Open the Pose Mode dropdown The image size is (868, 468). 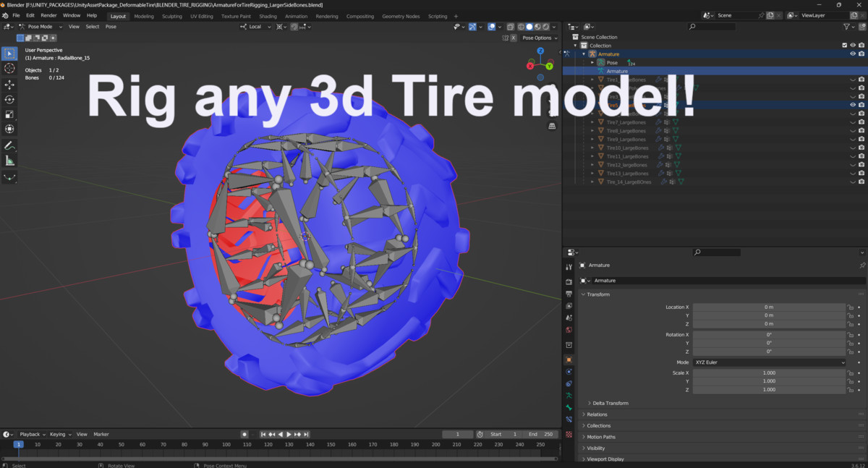tap(40, 27)
